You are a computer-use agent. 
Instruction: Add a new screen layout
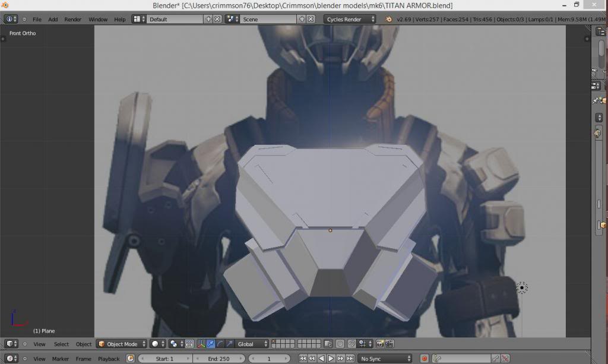pos(208,19)
